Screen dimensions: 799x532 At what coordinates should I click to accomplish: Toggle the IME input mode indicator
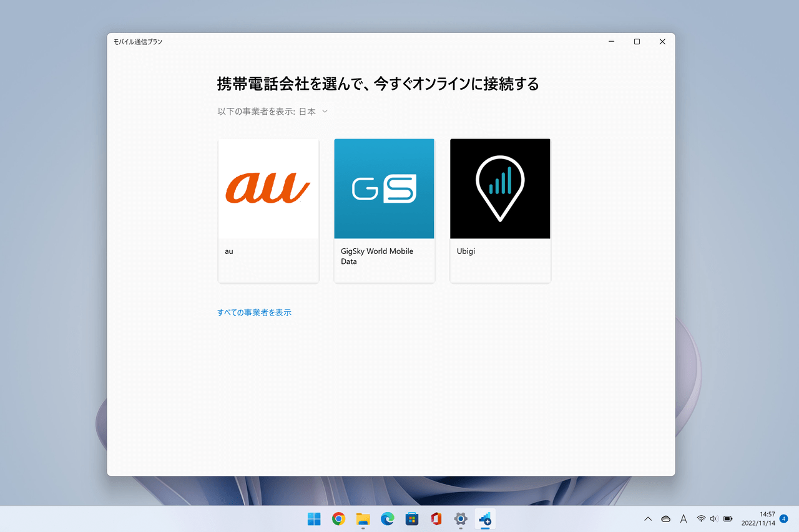click(684, 519)
